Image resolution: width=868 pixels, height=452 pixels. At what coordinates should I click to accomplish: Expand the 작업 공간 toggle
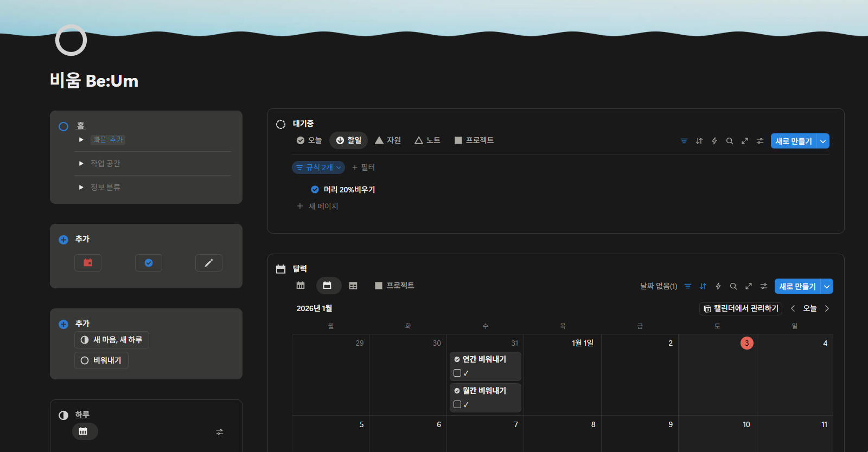tap(81, 164)
